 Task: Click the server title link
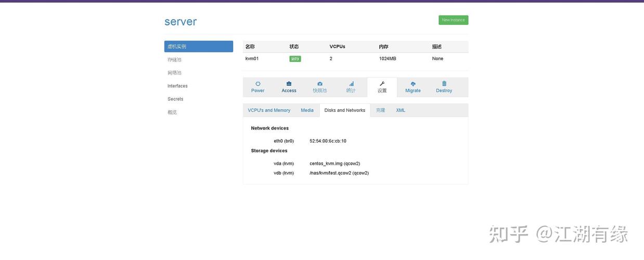(181, 21)
